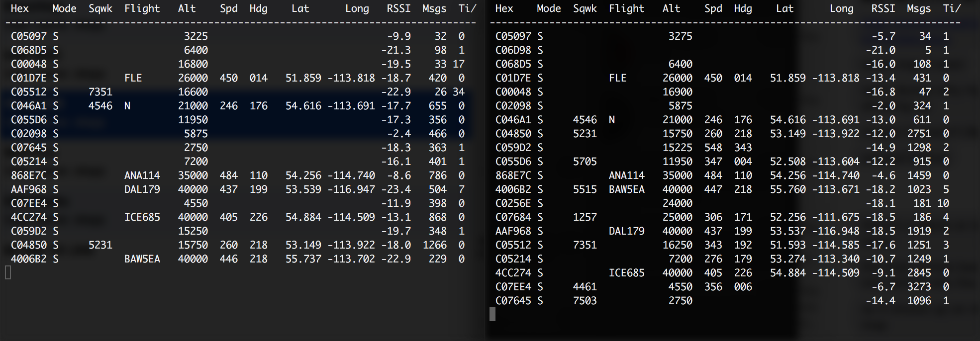Image resolution: width=980 pixels, height=341 pixels.
Task: Click longitude -111.675 in the right terminal
Action: point(836,217)
